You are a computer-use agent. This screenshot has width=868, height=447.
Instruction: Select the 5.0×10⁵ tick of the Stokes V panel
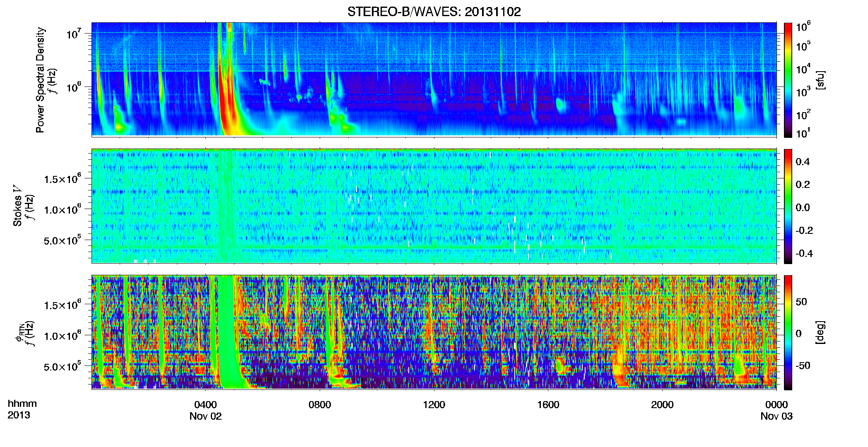tap(62, 240)
